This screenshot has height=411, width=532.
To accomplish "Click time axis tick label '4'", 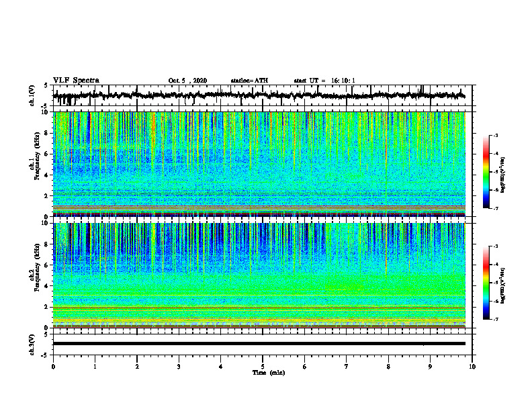I will [221, 367].
